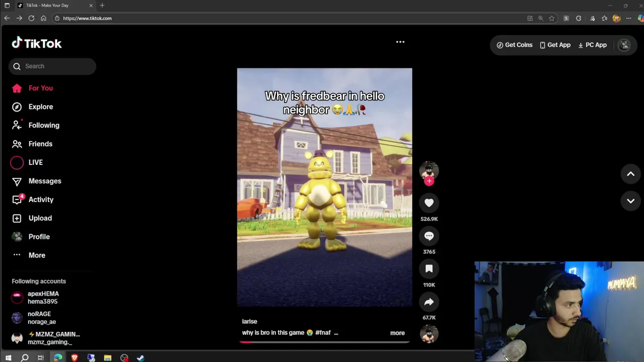The height and width of the screenshot is (362, 644).
Task: Open account avatar menu in header
Action: pos(624,45)
